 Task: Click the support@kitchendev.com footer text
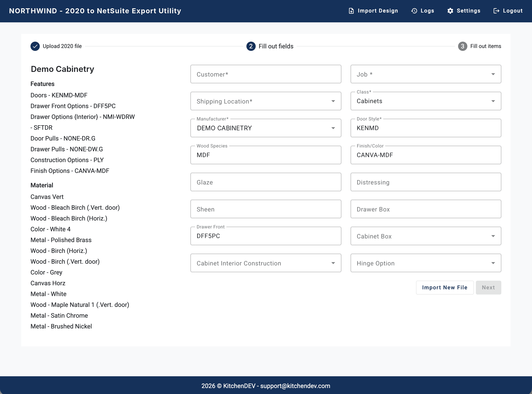[x=295, y=386]
